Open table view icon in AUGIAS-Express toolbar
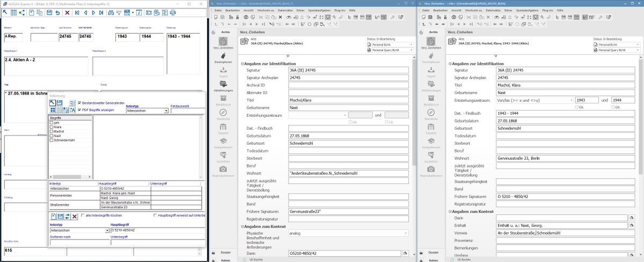The image size is (644, 262). point(13,12)
